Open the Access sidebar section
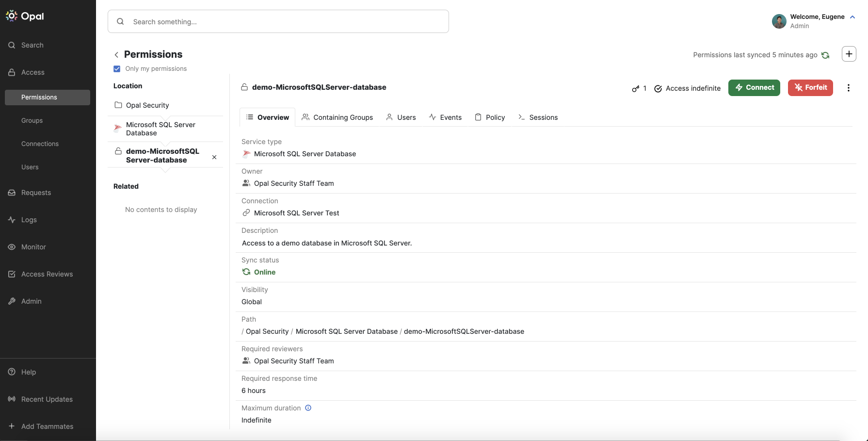This screenshot has height=441, width=868. (32, 72)
